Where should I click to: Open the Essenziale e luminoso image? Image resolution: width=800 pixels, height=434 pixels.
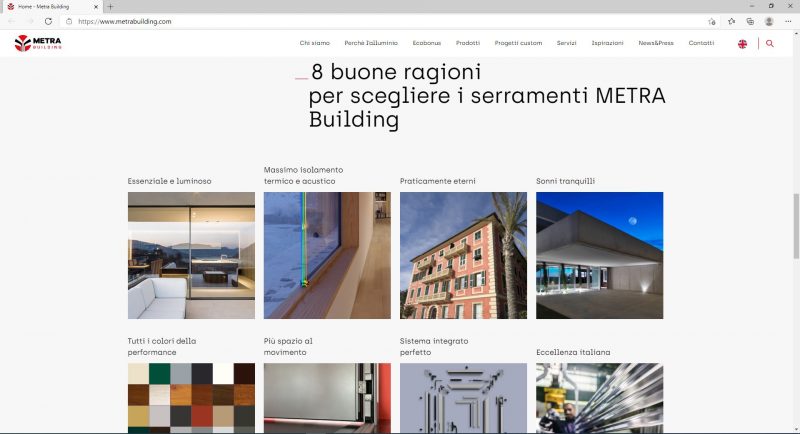[x=191, y=256]
